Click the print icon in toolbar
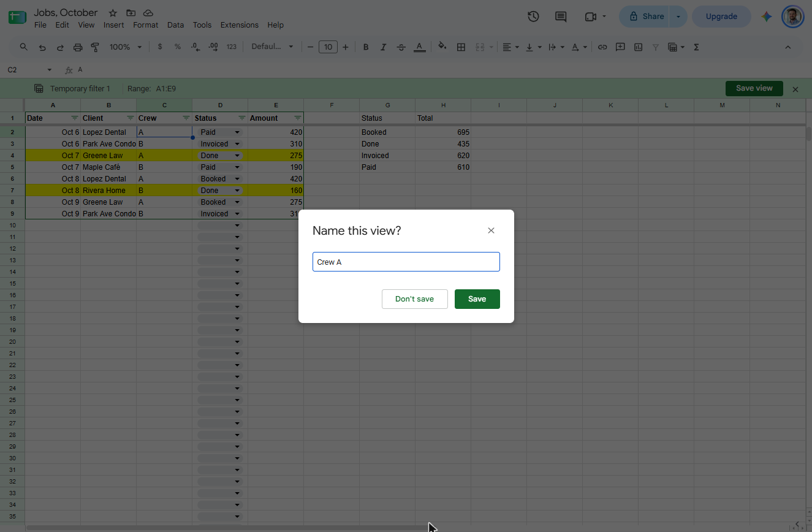Viewport: 812px width, 532px height. [x=78, y=47]
